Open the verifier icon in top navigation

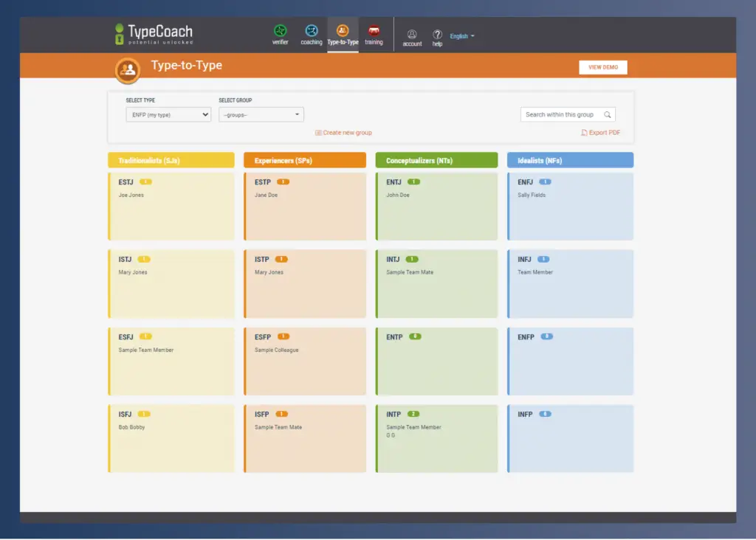tap(280, 31)
